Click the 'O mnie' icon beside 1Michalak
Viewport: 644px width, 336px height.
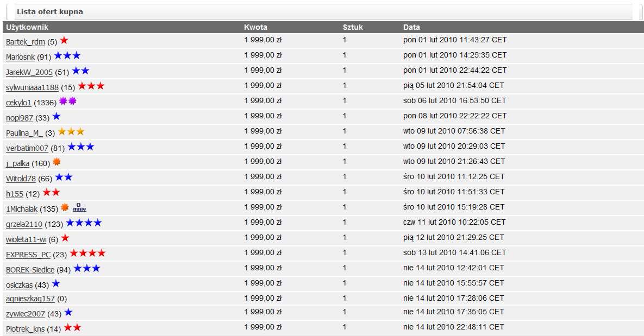79,207
